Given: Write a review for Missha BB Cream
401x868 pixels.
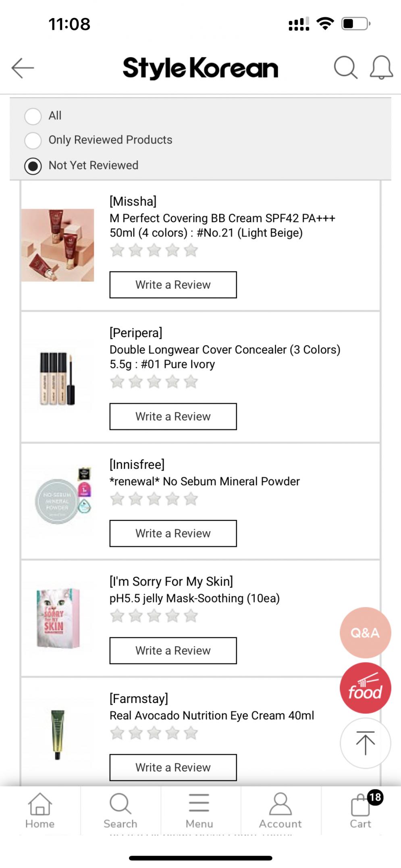Looking at the screenshot, I should pyautogui.click(x=173, y=285).
